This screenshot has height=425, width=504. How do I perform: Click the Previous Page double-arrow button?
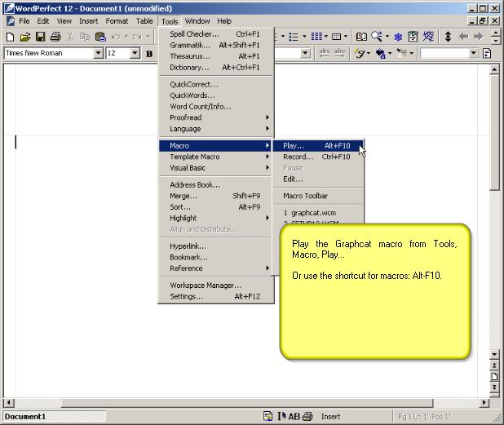click(494, 365)
